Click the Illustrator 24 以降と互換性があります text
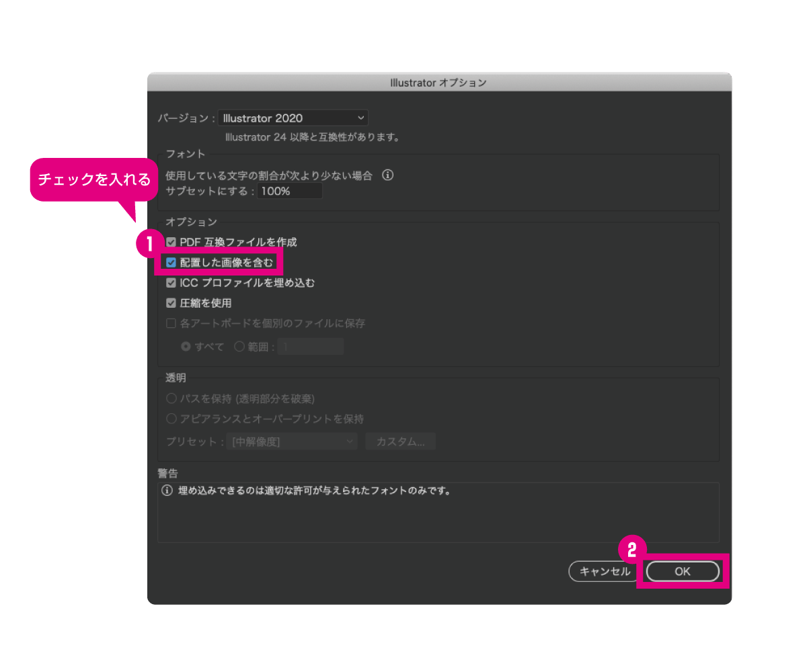Screen dimensions: 807x672 coord(313,138)
